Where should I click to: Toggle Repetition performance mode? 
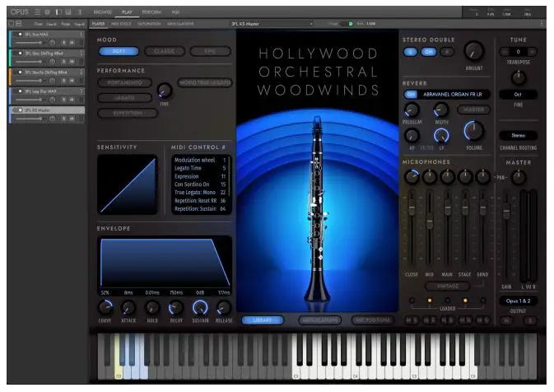(128, 114)
